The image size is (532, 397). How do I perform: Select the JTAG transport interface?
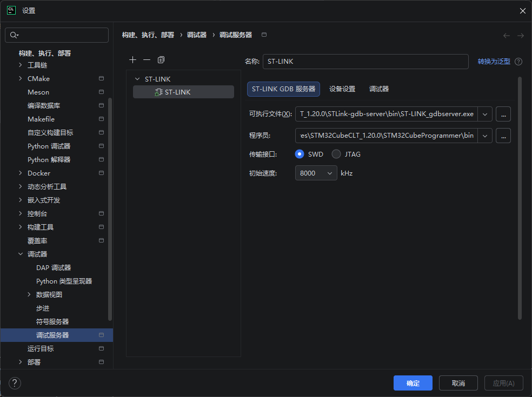[x=336, y=154]
